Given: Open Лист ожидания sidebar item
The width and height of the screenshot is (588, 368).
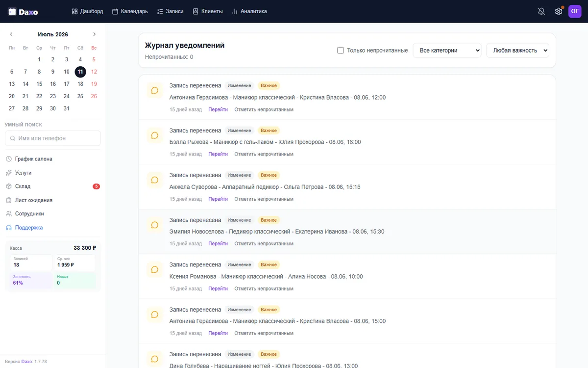Looking at the screenshot, I should (x=53, y=200).
